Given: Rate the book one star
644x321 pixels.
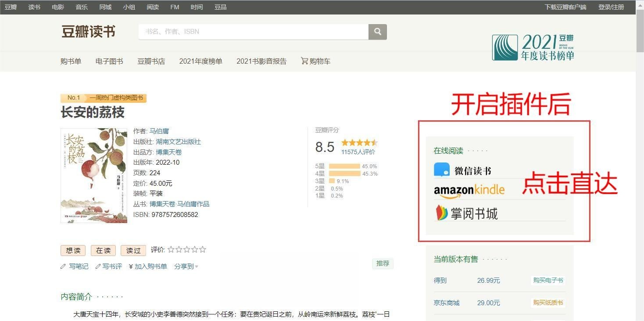Looking at the screenshot, I should click(171, 249).
